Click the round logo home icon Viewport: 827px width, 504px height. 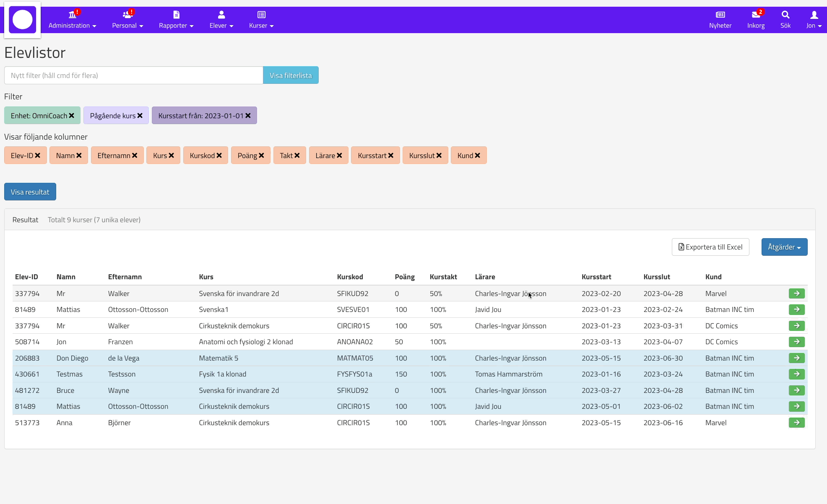pos(23,20)
